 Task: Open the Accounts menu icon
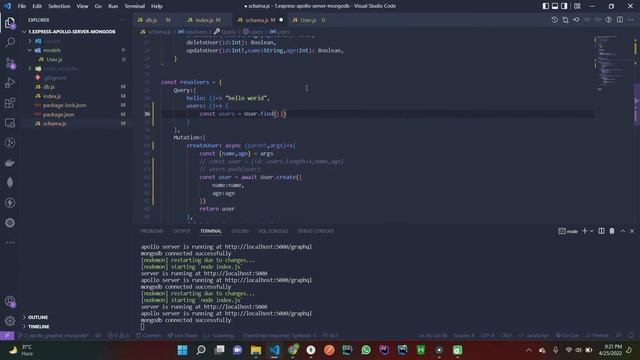(10, 302)
